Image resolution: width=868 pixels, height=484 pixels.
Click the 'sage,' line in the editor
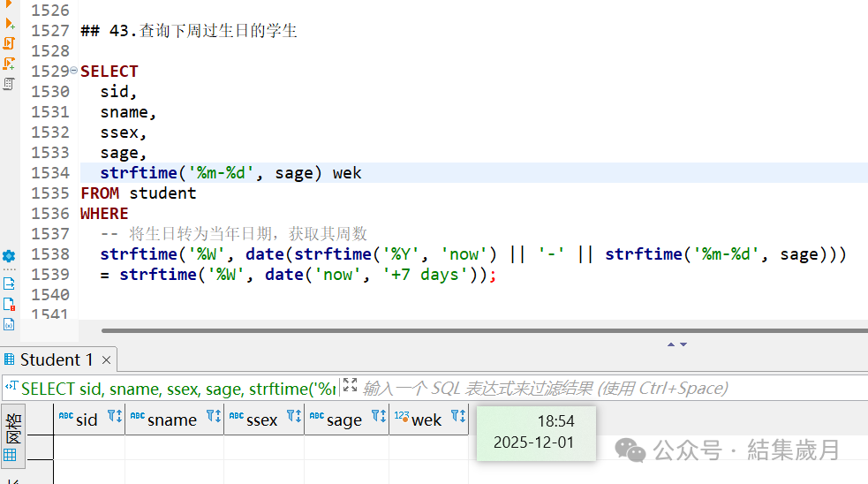point(123,153)
